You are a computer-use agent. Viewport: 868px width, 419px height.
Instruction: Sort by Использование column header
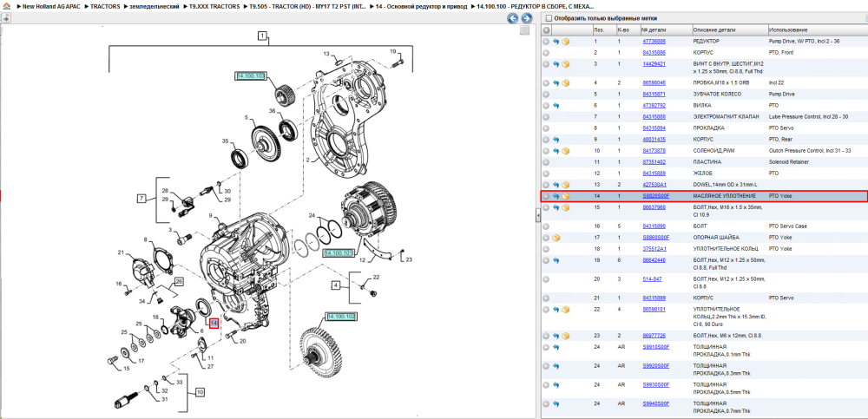817,29
